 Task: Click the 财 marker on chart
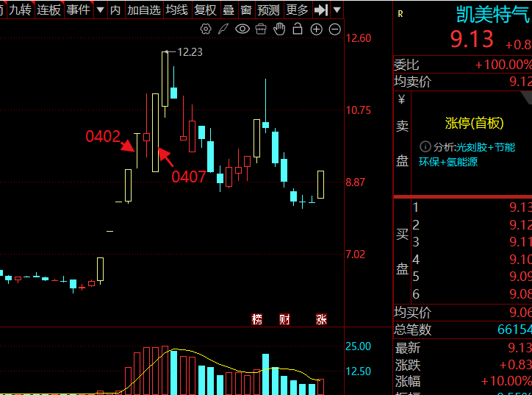pyautogui.click(x=284, y=319)
